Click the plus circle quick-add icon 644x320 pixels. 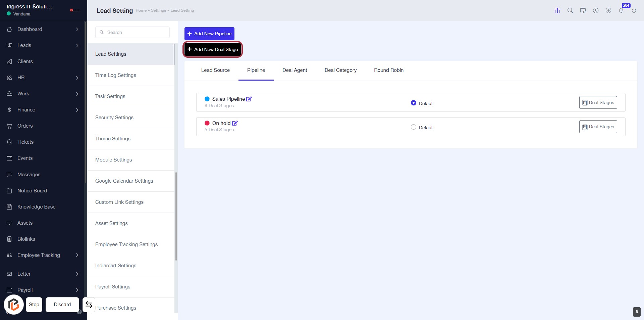(608, 10)
